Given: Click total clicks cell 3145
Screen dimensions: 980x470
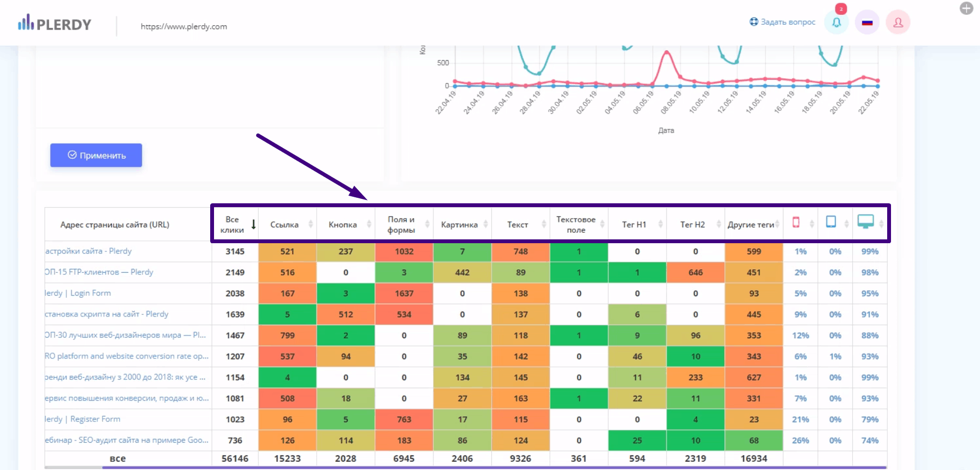Looking at the screenshot, I should [235, 251].
